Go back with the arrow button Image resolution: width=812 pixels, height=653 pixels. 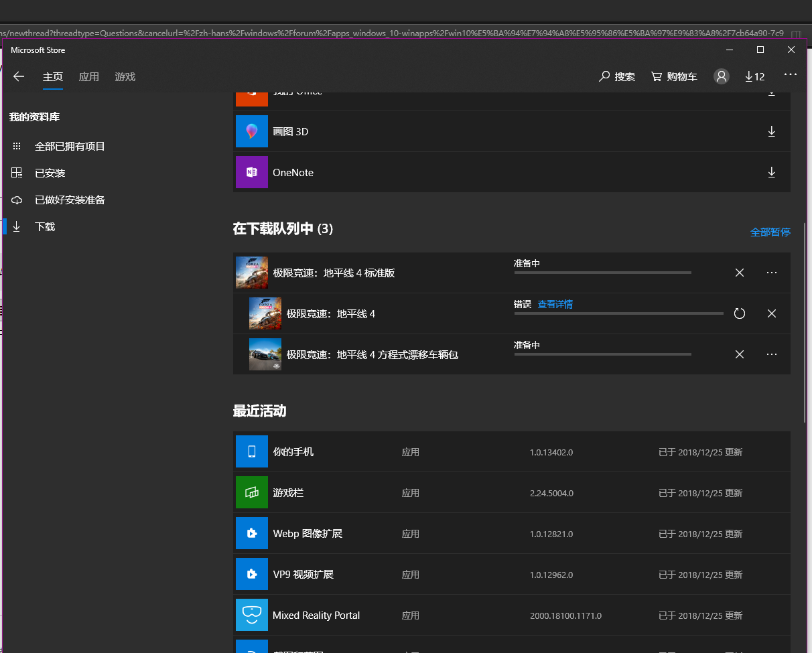[19, 76]
